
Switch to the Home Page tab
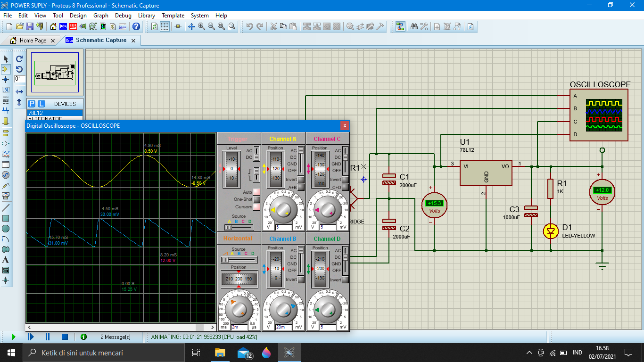point(33,41)
